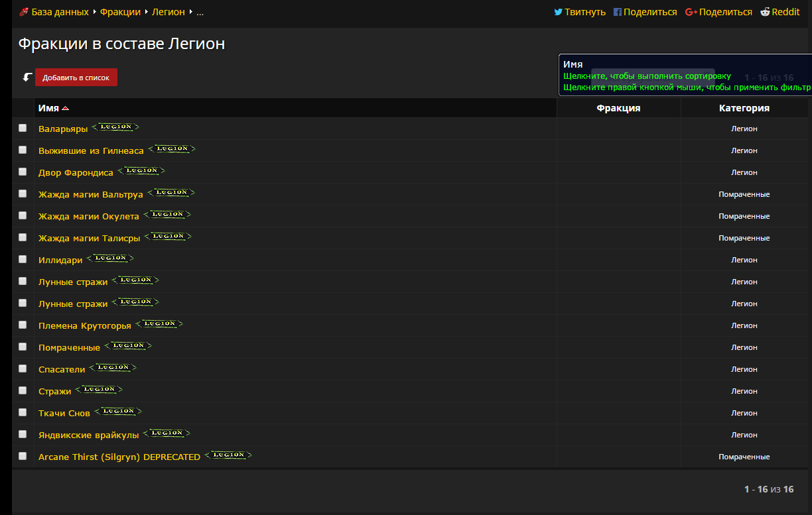The image size is (812, 515).
Task: Tick the checkbox for Выжившие из Гилнеаса
Action: [23, 150]
